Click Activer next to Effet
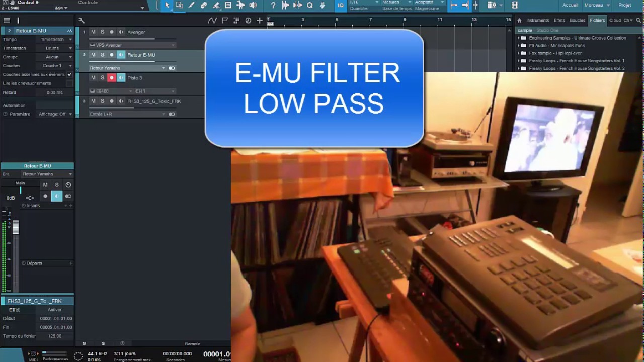This screenshot has height=362, width=644. pyautogui.click(x=55, y=310)
